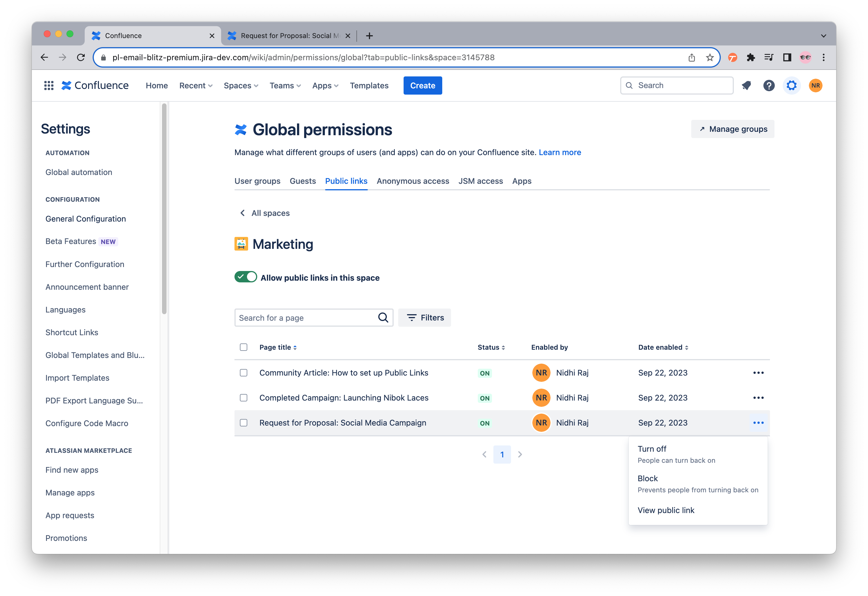Expand the Spaces dropdown
The height and width of the screenshot is (596, 868).
[x=240, y=85]
